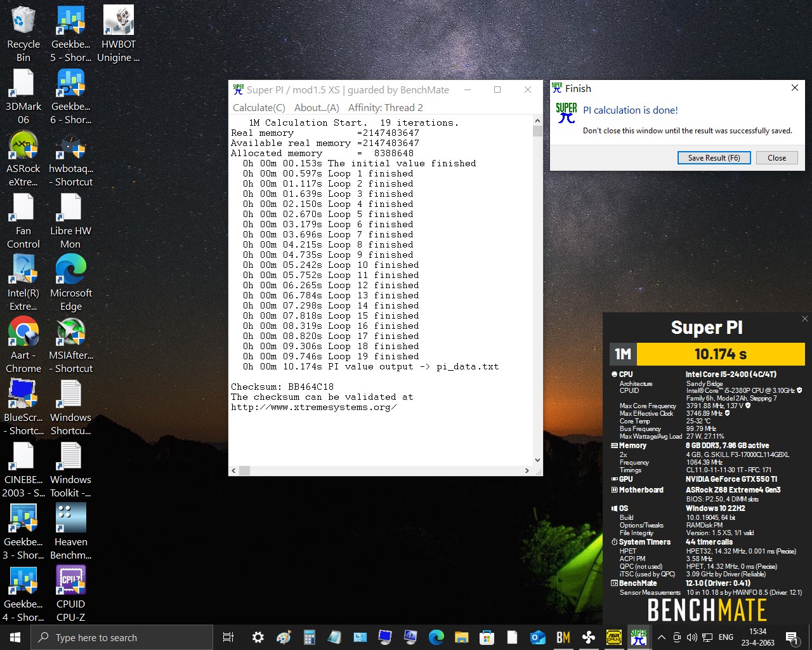Open Settings gear on taskbar

pyautogui.click(x=258, y=637)
